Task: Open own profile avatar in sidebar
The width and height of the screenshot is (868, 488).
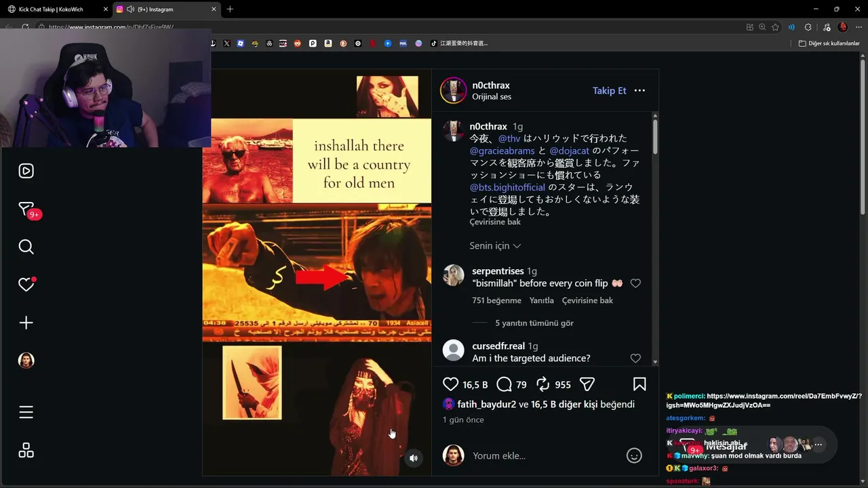Action: pyautogui.click(x=26, y=361)
